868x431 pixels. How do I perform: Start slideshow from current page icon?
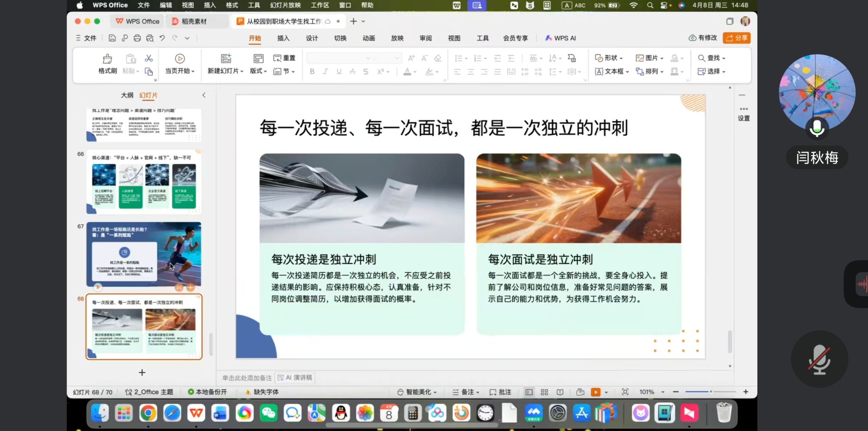[x=180, y=59]
